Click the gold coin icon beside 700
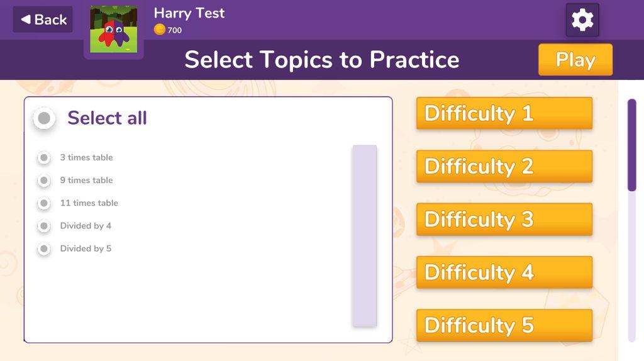The width and height of the screenshot is (644, 361). click(x=159, y=30)
